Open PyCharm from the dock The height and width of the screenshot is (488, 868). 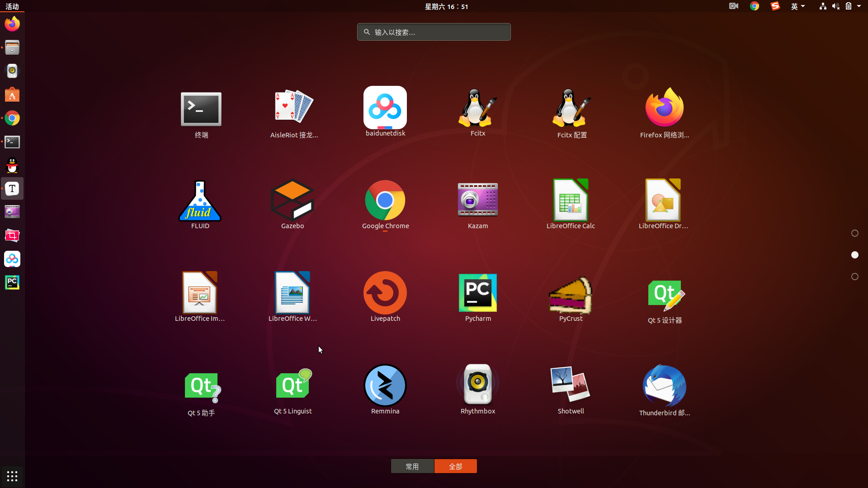pyautogui.click(x=12, y=282)
